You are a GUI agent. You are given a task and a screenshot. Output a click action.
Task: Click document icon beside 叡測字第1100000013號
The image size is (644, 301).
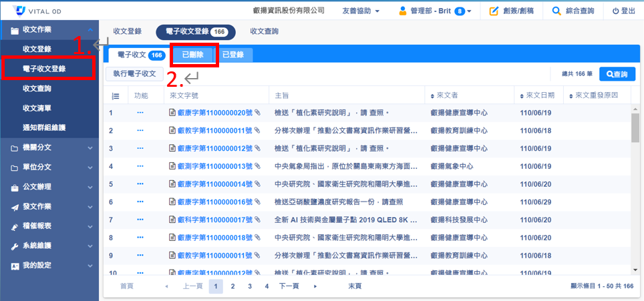(x=172, y=166)
